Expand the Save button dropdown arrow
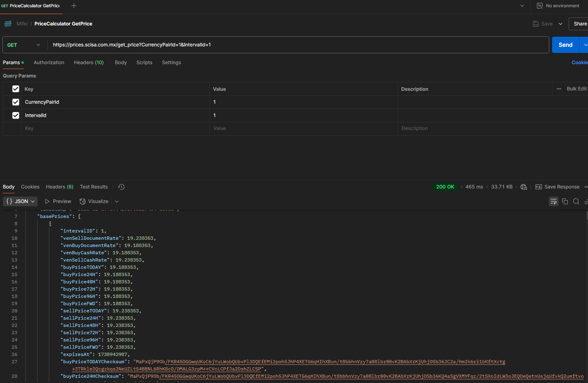 (561, 24)
